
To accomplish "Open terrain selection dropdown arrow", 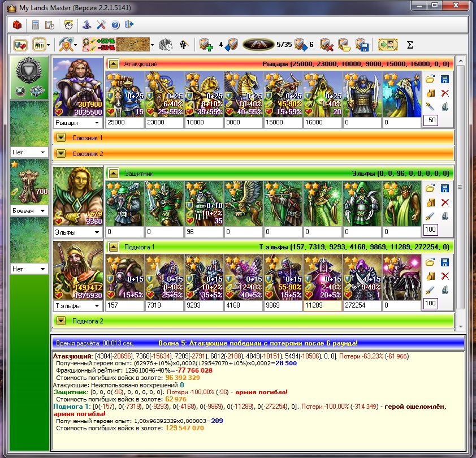I will (x=153, y=45).
